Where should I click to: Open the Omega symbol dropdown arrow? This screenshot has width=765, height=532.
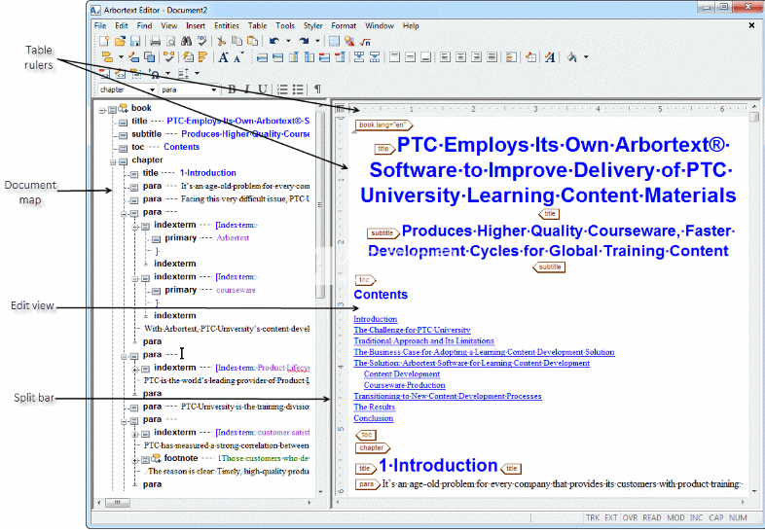point(167,74)
